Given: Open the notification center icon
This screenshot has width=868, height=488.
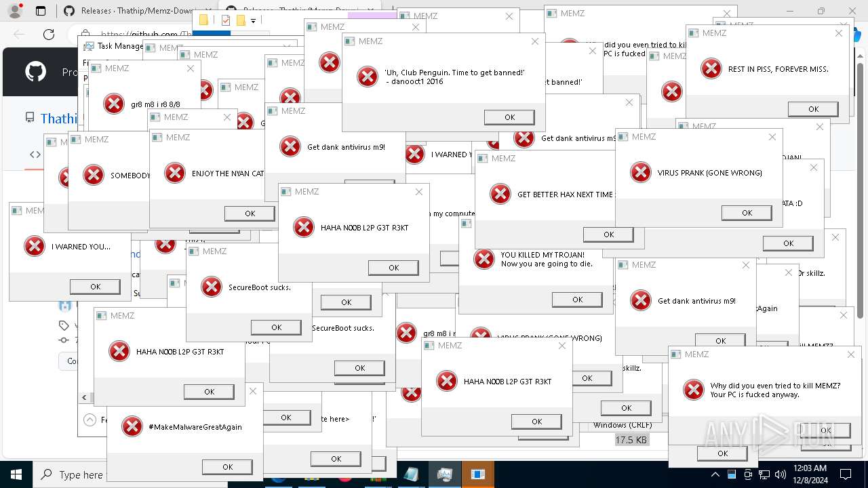Looking at the screenshot, I should click(846, 474).
